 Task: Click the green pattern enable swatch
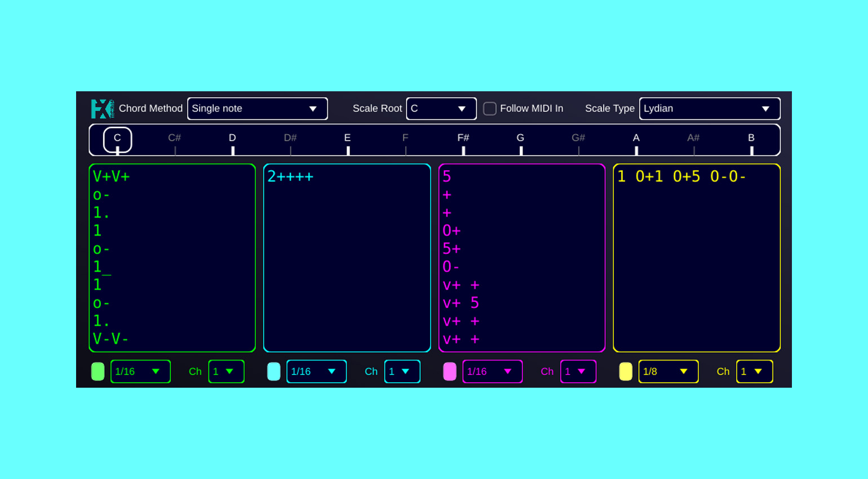98,371
